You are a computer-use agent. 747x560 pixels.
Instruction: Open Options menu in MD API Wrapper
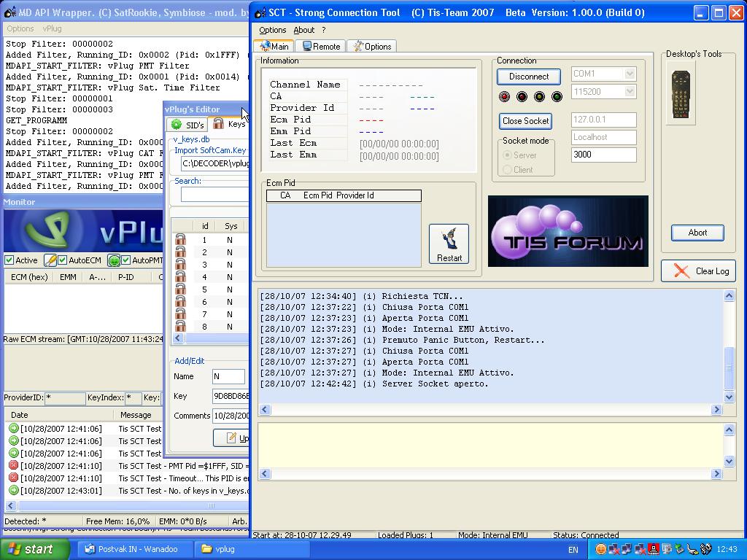click(x=20, y=28)
